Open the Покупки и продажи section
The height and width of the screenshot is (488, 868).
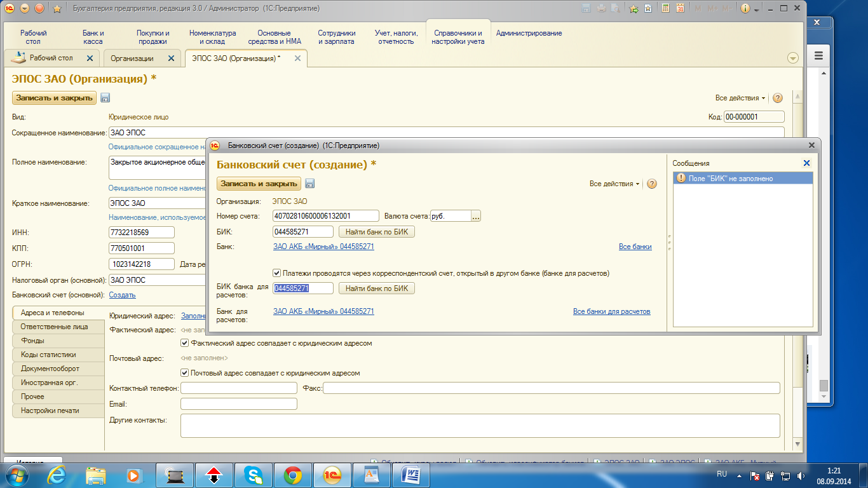(153, 37)
